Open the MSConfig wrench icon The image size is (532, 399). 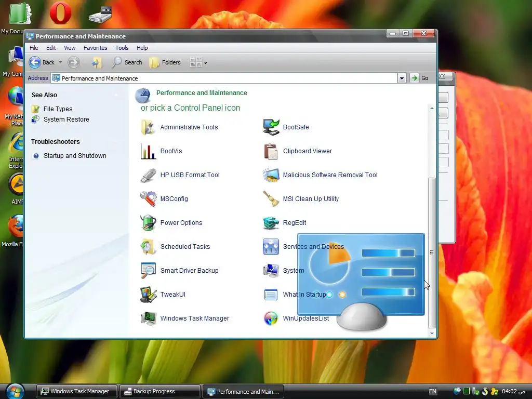point(148,199)
